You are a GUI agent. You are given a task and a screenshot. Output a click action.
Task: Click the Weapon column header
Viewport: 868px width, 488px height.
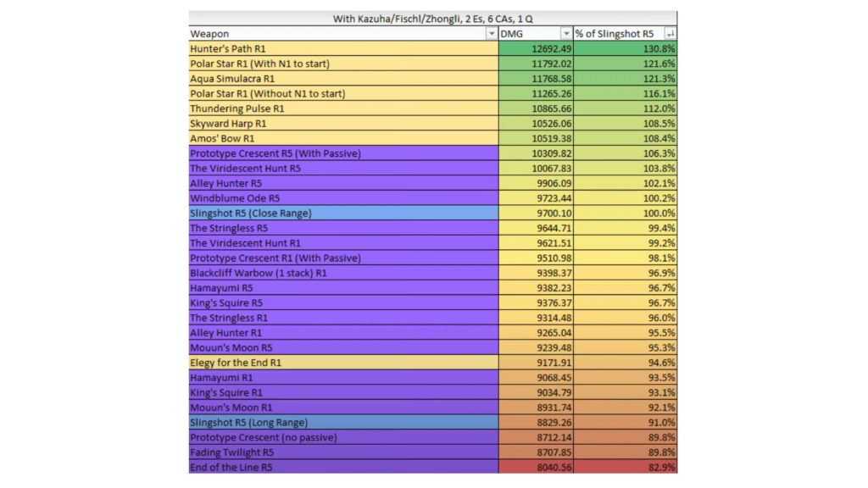(343, 34)
